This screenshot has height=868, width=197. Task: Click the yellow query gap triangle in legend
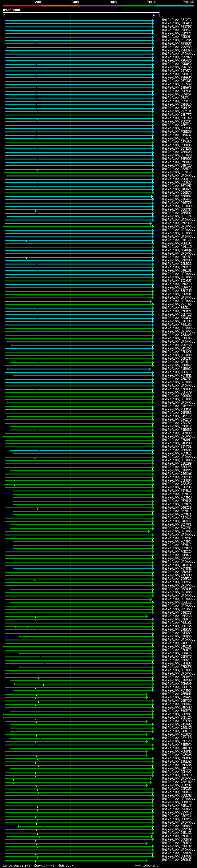(25, 866)
